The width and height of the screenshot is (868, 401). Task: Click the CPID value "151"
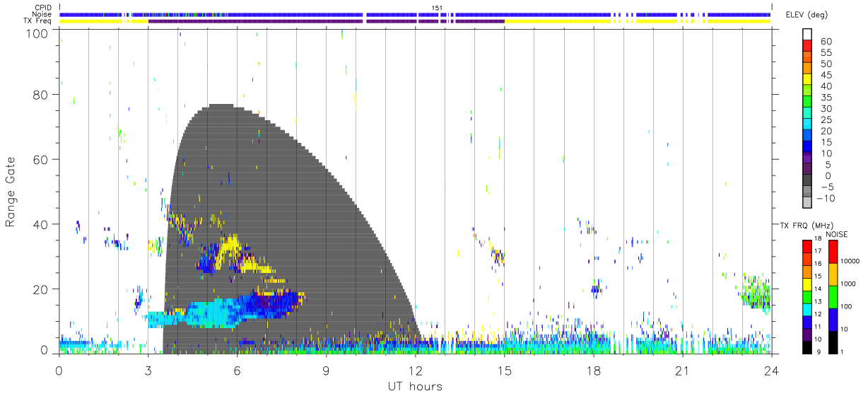tap(437, 8)
